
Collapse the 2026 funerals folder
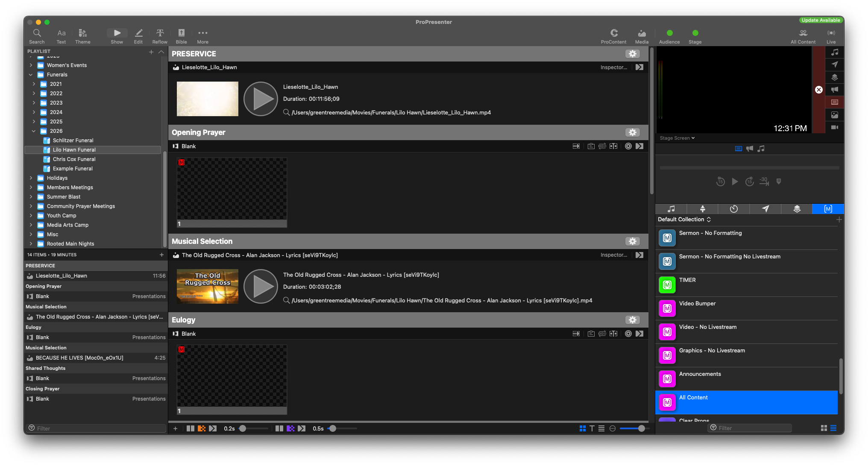[x=34, y=131]
